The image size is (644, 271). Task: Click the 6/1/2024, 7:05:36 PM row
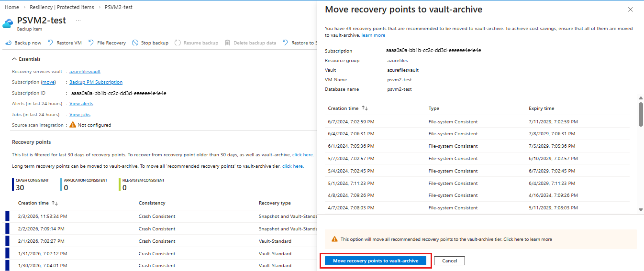point(477,146)
